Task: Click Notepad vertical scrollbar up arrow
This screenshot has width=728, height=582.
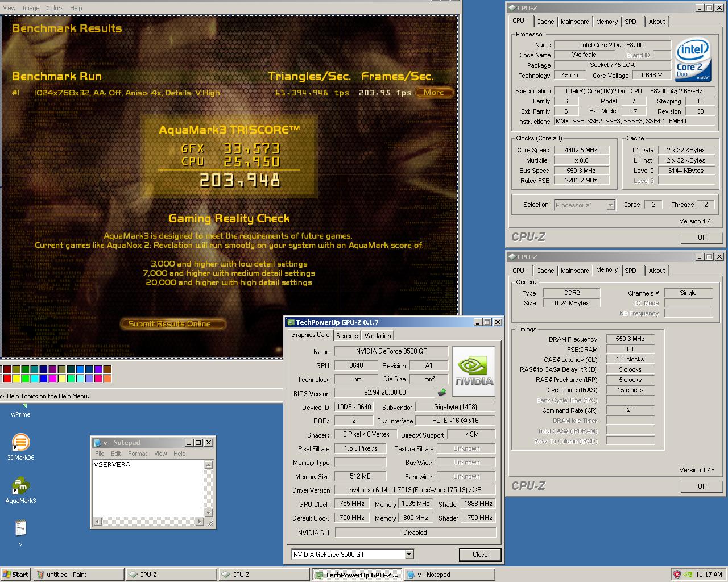Action: [x=209, y=465]
